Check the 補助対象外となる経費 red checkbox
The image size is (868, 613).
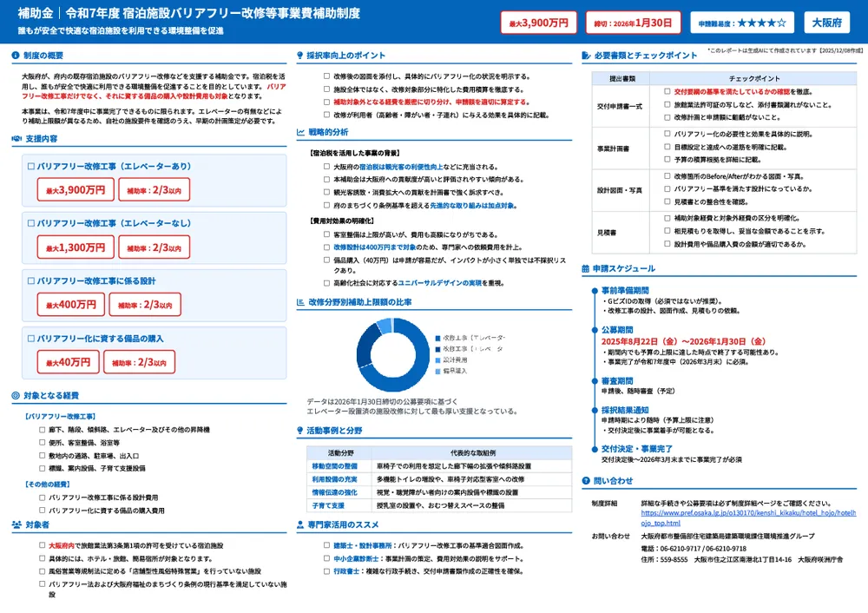(325, 103)
